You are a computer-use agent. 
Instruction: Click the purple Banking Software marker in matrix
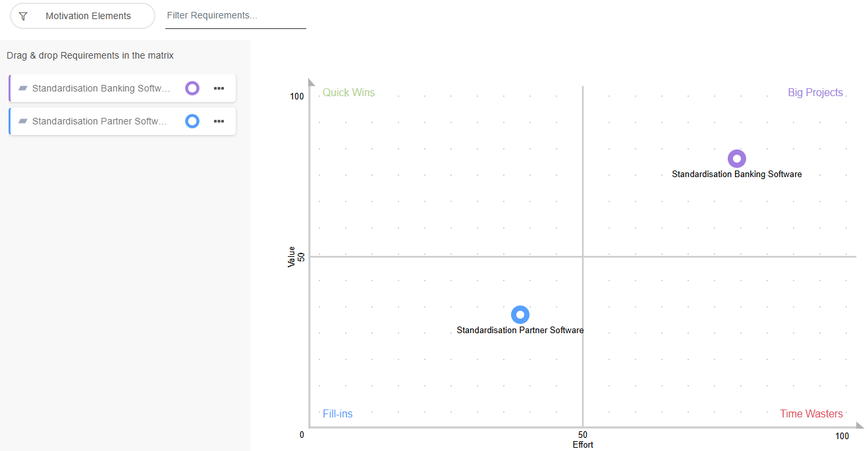737,159
